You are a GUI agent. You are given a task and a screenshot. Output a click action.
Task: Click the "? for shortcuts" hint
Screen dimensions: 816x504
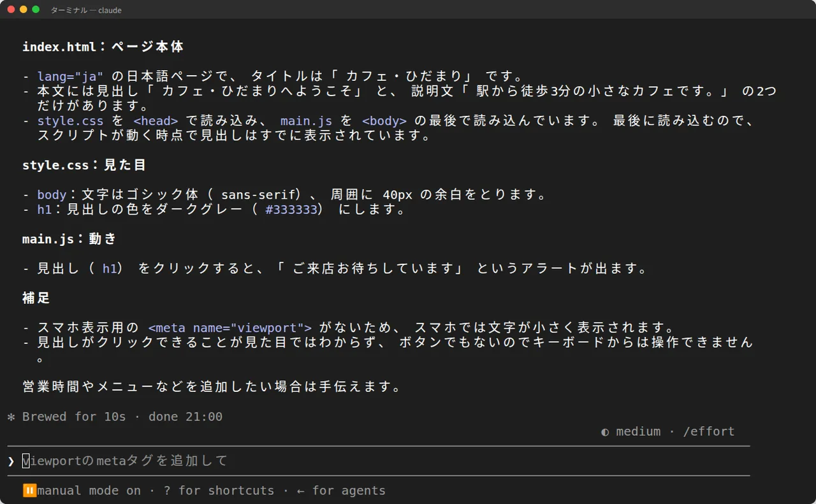[219, 491]
